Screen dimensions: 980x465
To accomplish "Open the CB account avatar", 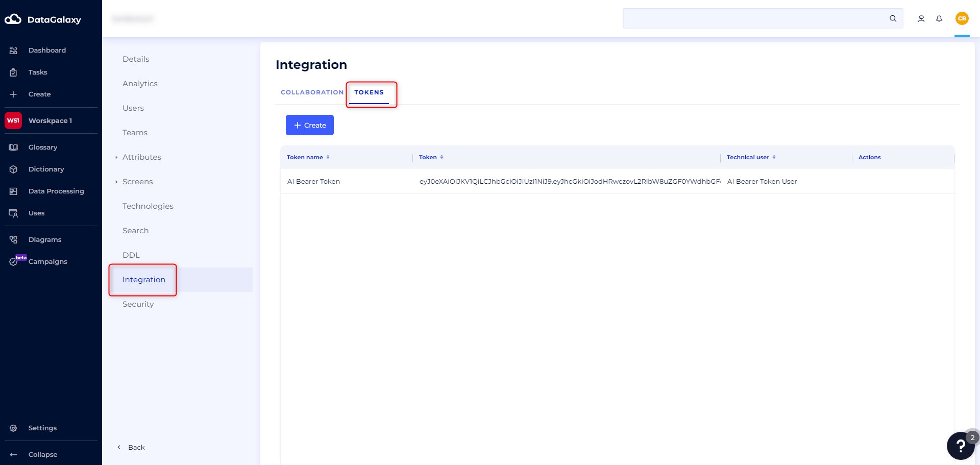I will tap(962, 18).
